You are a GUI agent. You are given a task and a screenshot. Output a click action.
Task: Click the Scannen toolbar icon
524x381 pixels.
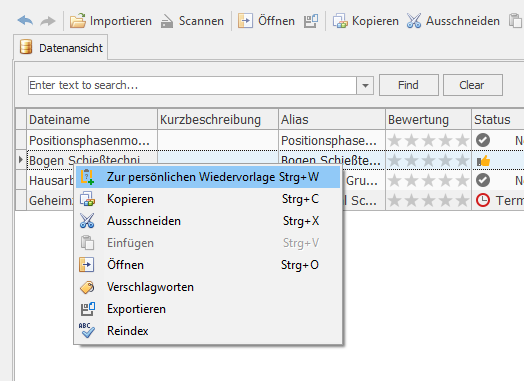point(166,21)
